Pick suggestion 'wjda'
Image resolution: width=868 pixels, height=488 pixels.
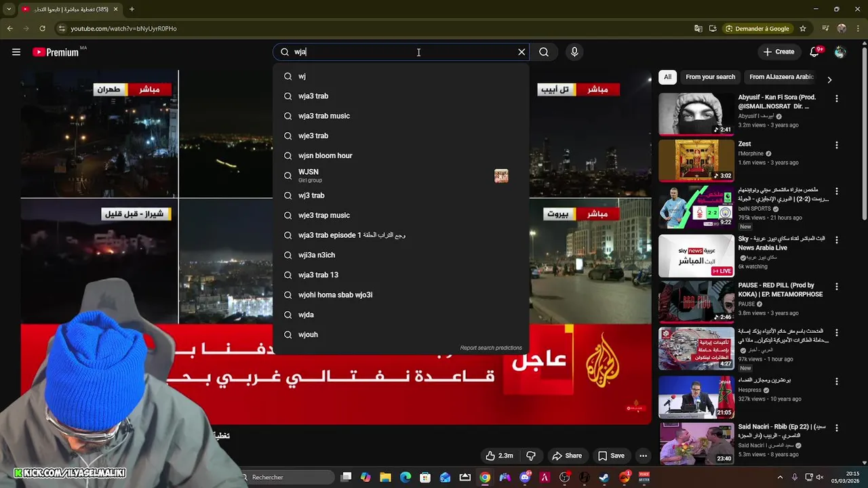[x=401, y=314]
